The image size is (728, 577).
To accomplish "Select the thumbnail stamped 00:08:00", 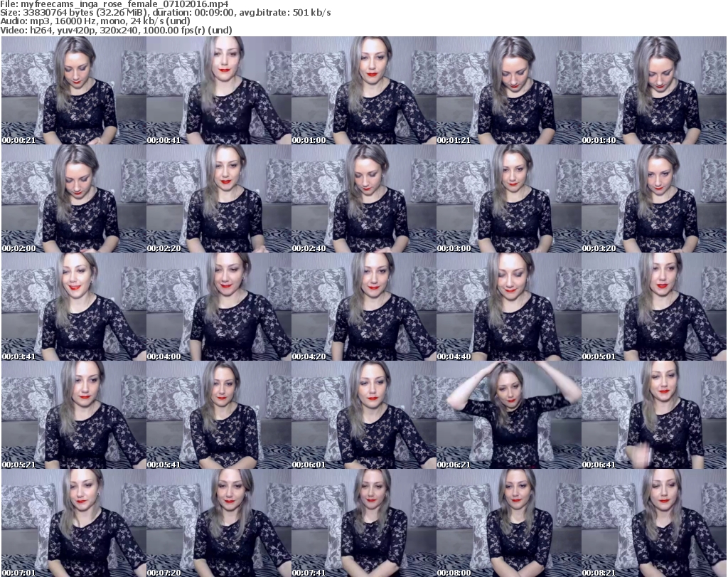I will point(508,523).
